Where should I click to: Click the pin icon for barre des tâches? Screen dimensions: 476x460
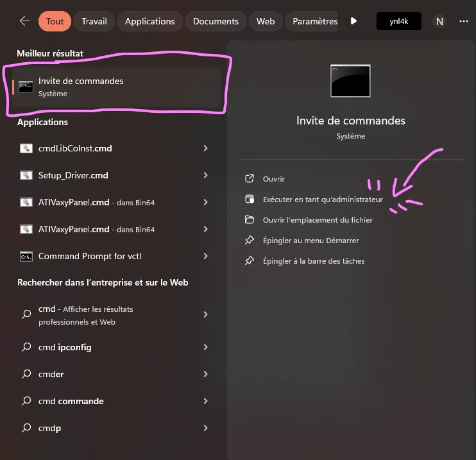tap(250, 261)
